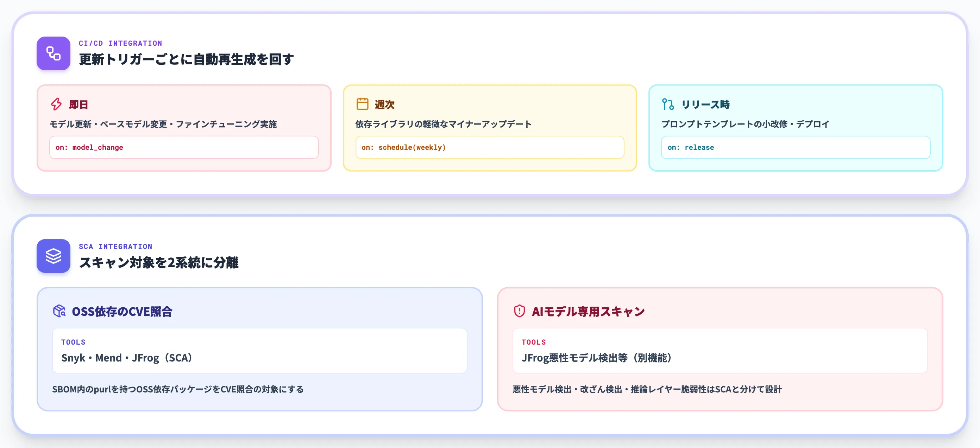Click the package search icon beside OSS依存のCVE照合
This screenshot has height=448, width=980.
tap(59, 311)
